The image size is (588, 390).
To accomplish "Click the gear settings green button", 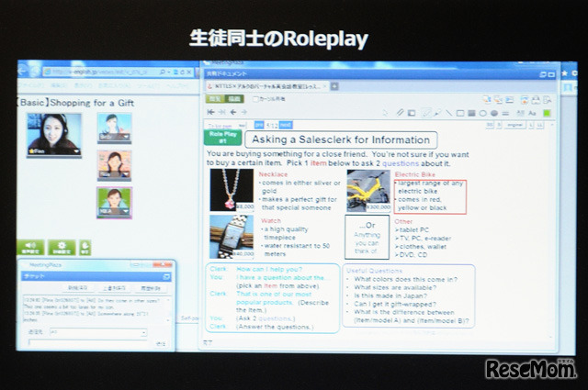I will (62, 248).
